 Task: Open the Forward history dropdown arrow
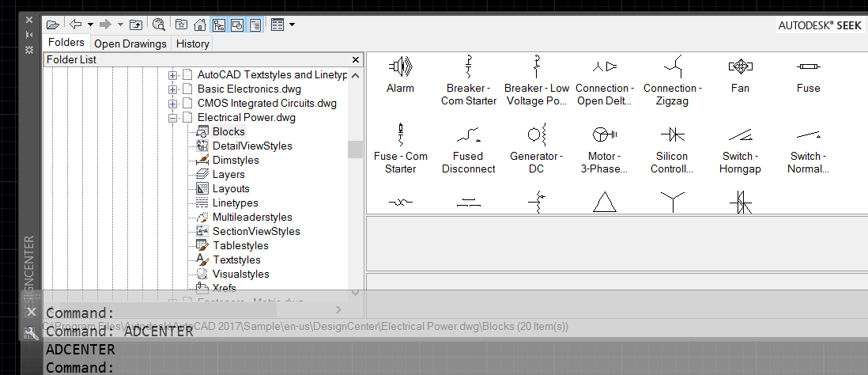pos(120,25)
